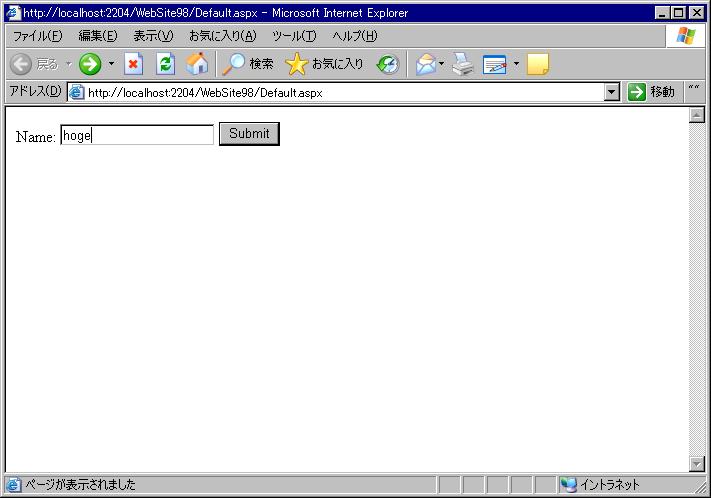Click the yellow note toolbar icon
This screenshot has height=498, width=711.
(538, 64)
